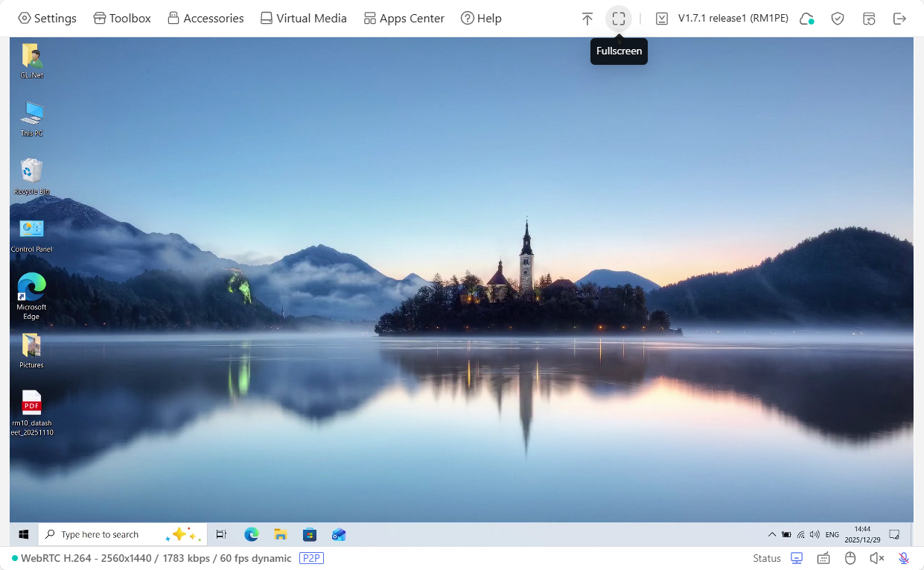Click the Windows search box on the taskbar
The height and width of the screenshot is (570, 924).
123,534
